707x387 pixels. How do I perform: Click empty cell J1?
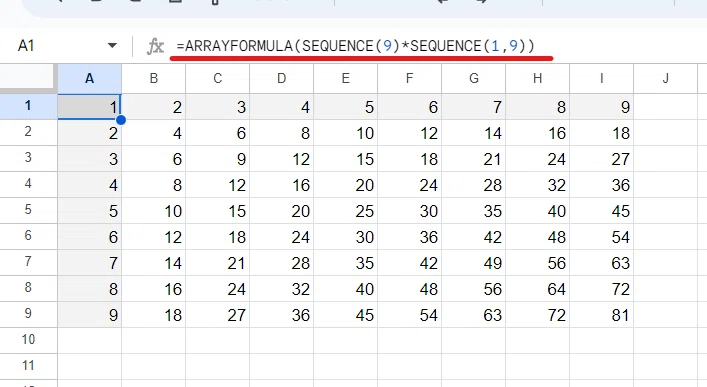click(x=666, y=106)
